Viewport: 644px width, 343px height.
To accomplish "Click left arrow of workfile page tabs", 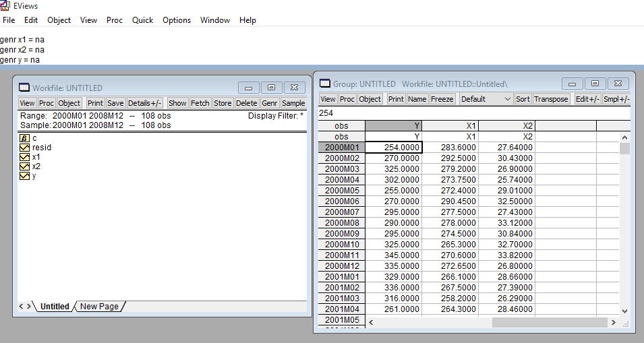I will click(x=20, y=307).
